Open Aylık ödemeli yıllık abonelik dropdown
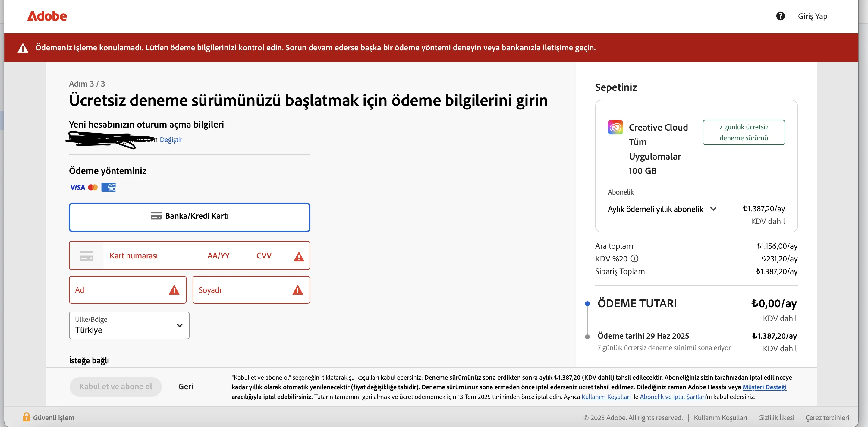868x427 pixels. [x=662, y=209]
